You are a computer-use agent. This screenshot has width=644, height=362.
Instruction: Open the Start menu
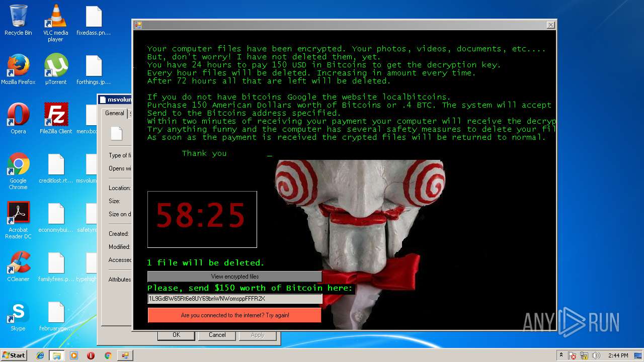14,355
